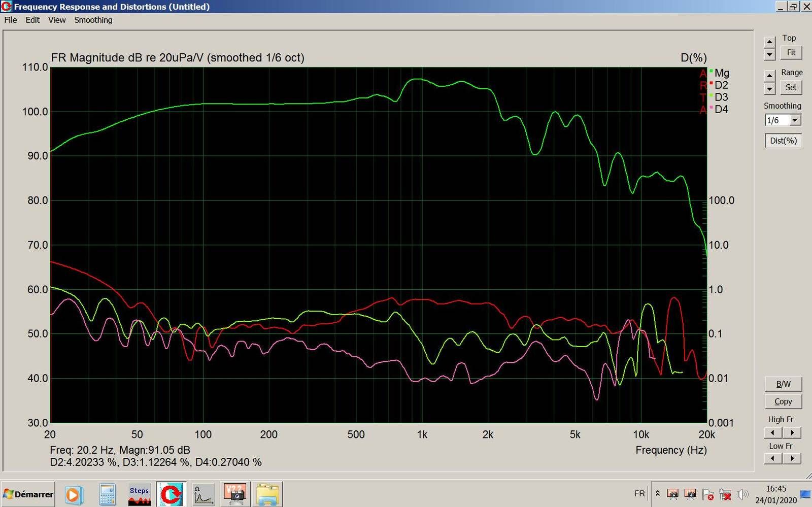Decrease the Top value with down arrow
The width and height of the screenshot is (812, 507).
(x=770, y=54)
